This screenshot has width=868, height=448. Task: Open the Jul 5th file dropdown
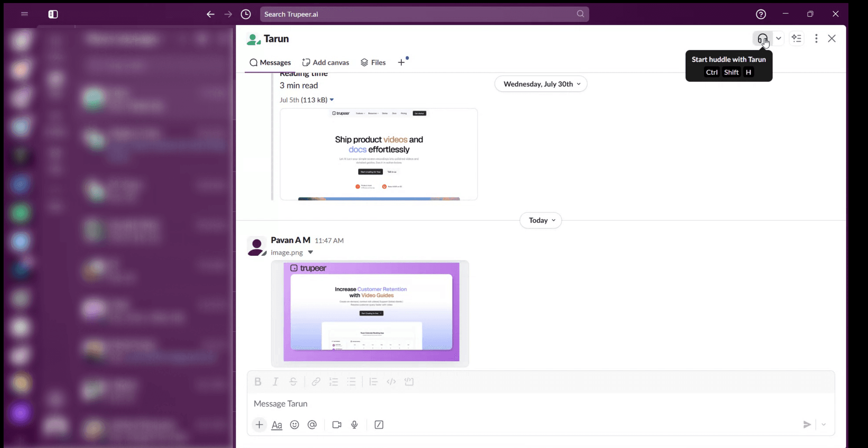(332, 100)
